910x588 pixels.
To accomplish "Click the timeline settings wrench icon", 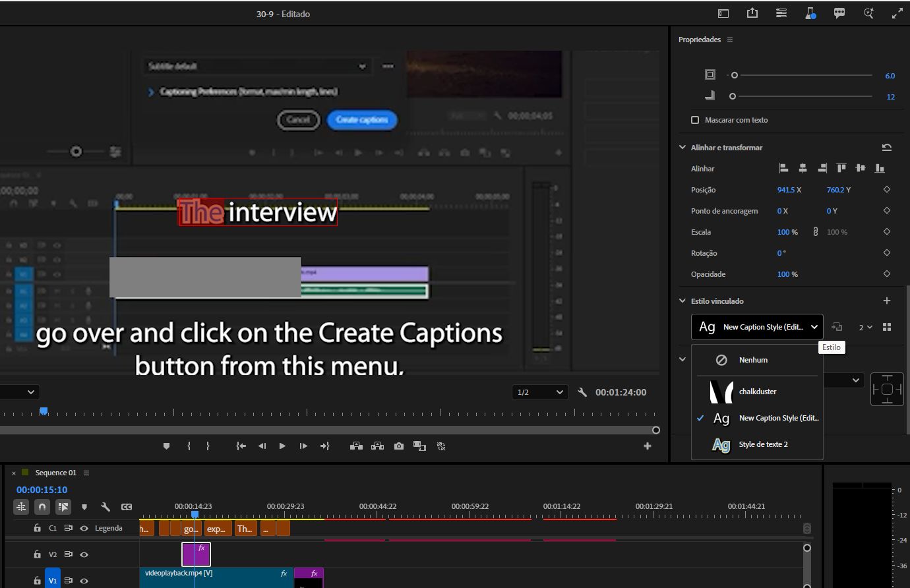I will tap(106, 507).
